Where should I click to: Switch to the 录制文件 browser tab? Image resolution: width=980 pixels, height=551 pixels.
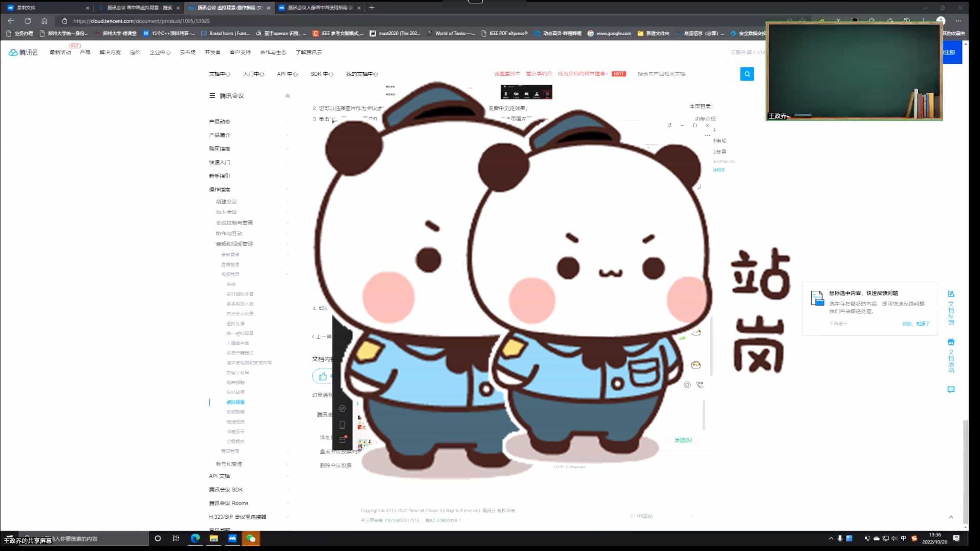[47, 8]
